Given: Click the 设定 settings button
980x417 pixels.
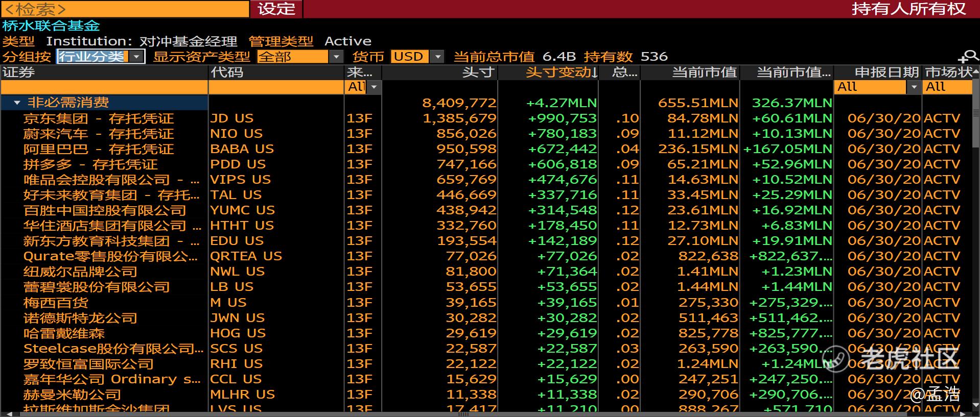Looking at the screenshot, I should tap(276, 9).
